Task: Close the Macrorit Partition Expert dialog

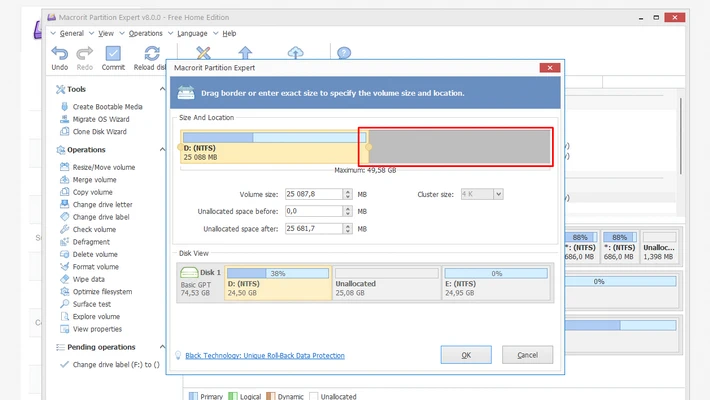Action: coord(550,67)
